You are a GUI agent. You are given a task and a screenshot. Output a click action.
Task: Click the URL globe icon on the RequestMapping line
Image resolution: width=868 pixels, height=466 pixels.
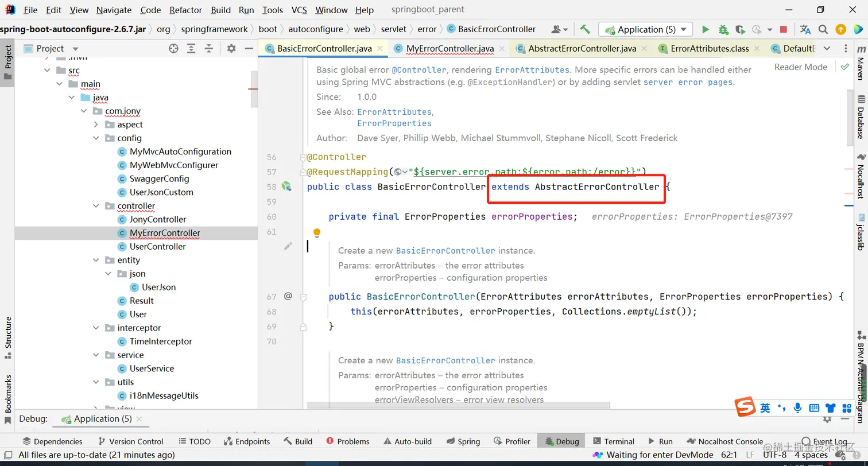pyautogui.click(x=398, y=172)
